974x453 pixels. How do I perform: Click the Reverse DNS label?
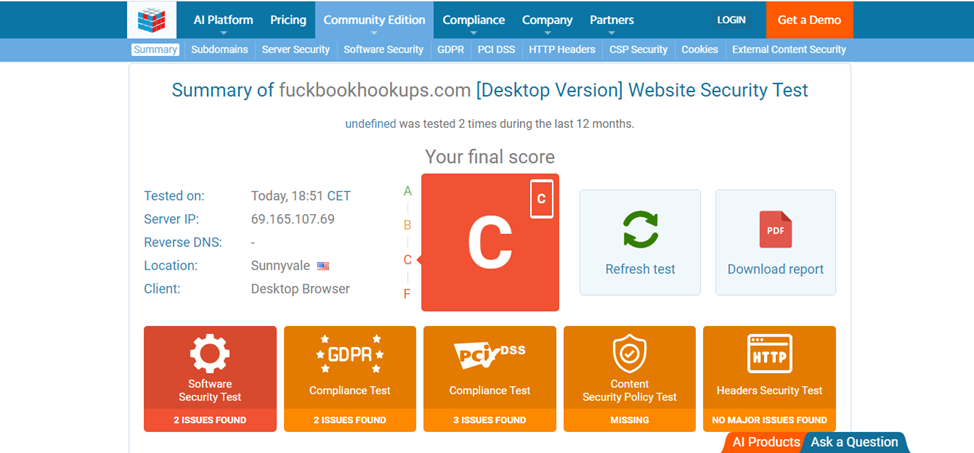click(x=183, y=242)
